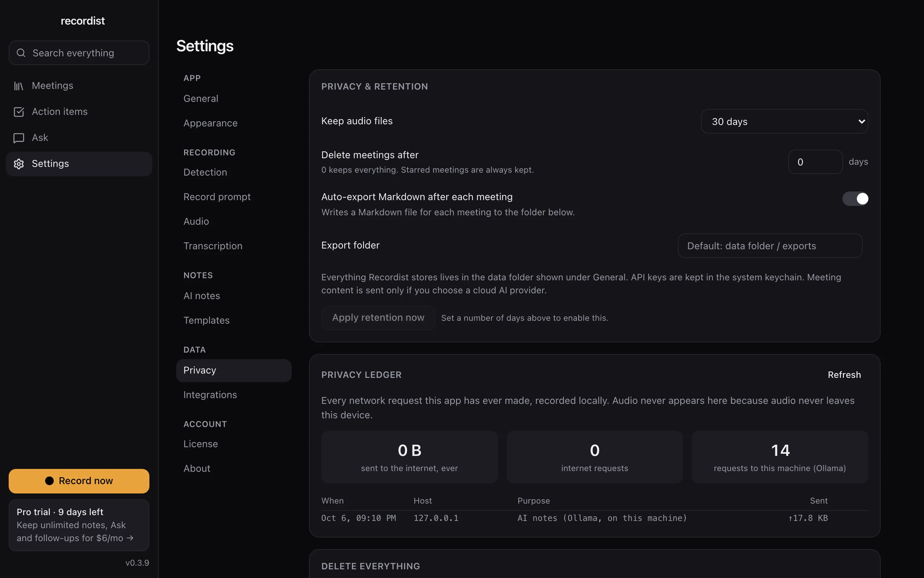Click the search magnifier icon
924x578 pixels.
(x=21, y=53)
